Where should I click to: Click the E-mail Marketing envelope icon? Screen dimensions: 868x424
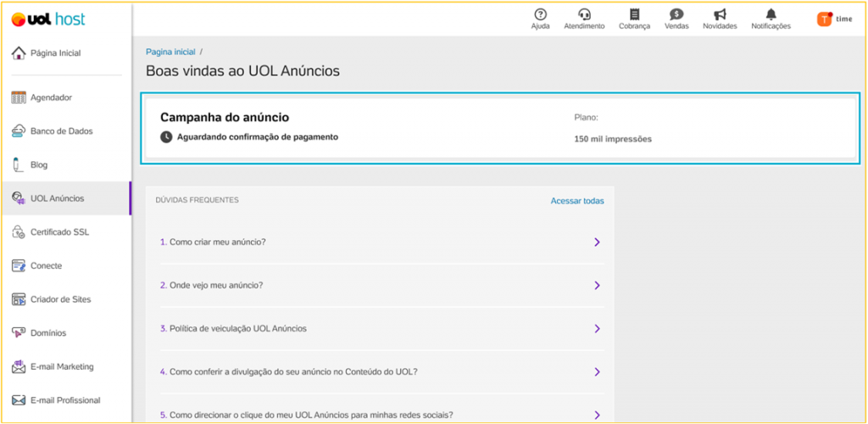point(19,366)
